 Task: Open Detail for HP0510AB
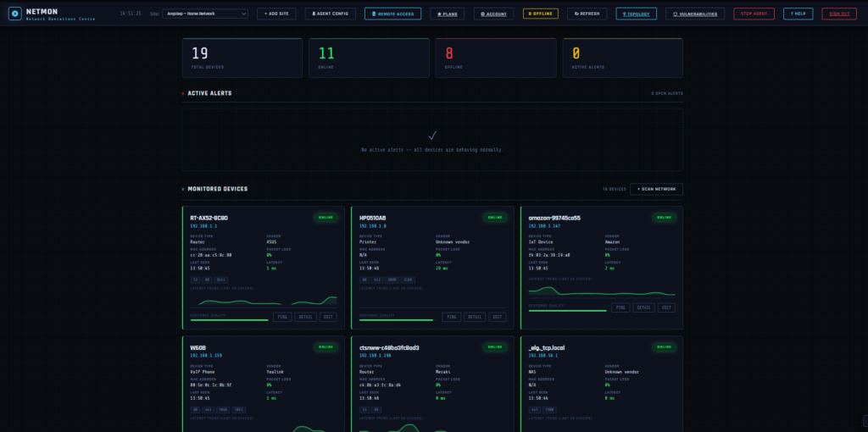(475, 317)
